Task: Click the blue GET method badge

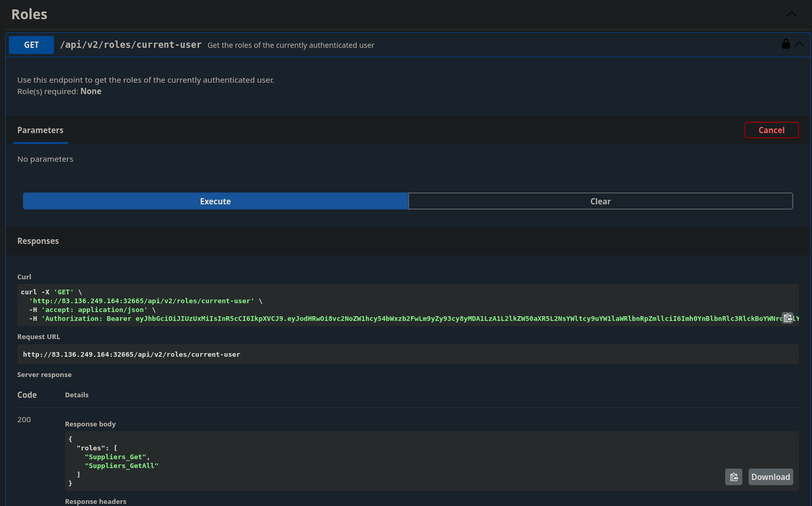Action: (31, 45)
